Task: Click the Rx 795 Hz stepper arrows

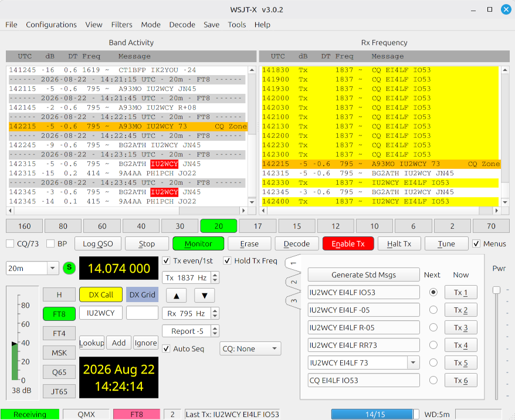Action: click(x=215, y=314)
